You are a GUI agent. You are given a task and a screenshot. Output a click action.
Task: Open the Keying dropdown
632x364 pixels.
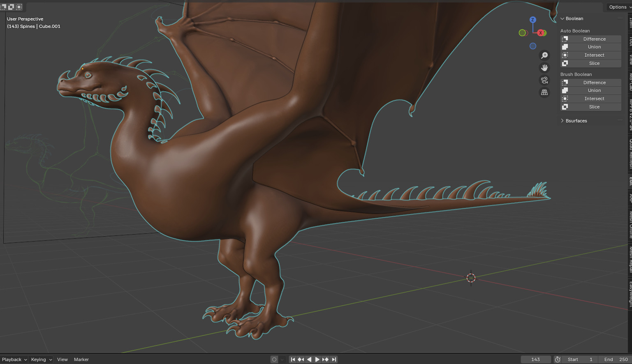(x=42, y=359)
